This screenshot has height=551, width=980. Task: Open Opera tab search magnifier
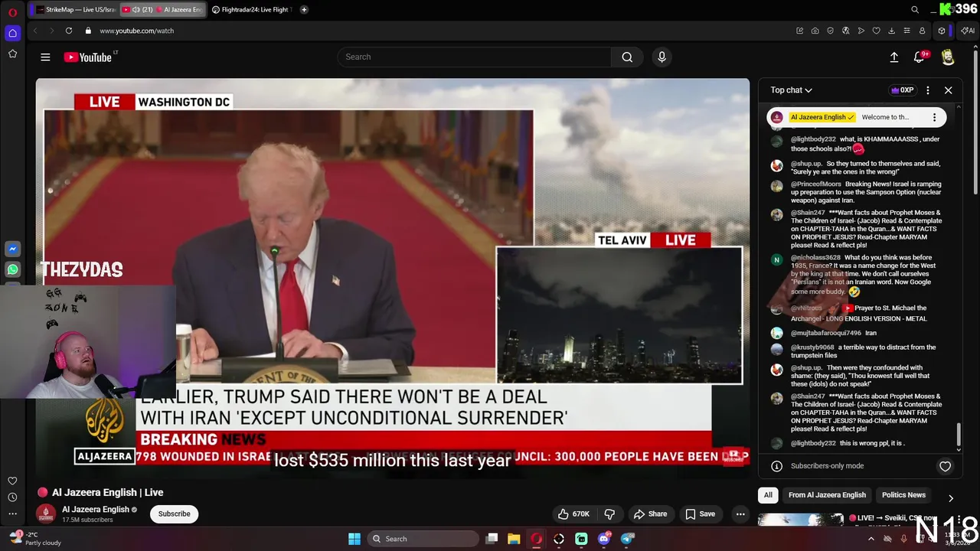915,9
